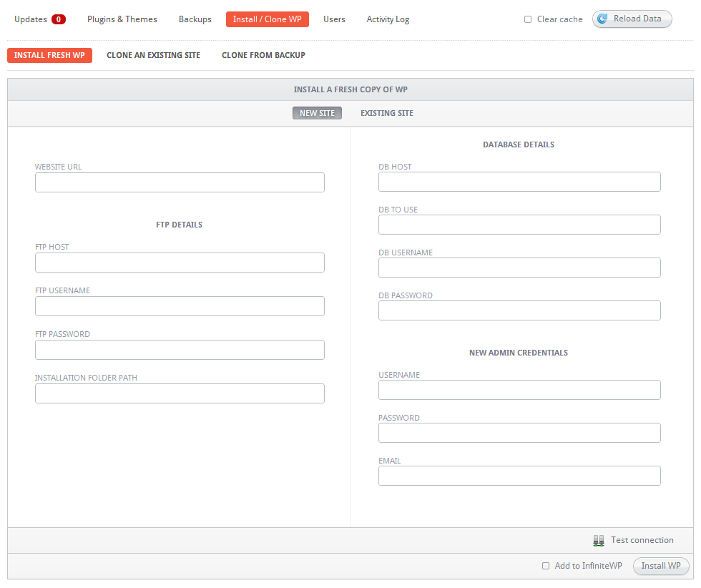701x588 pixels.
Task: Select the Install / Clone WP tab
Action: coord(268,19)
